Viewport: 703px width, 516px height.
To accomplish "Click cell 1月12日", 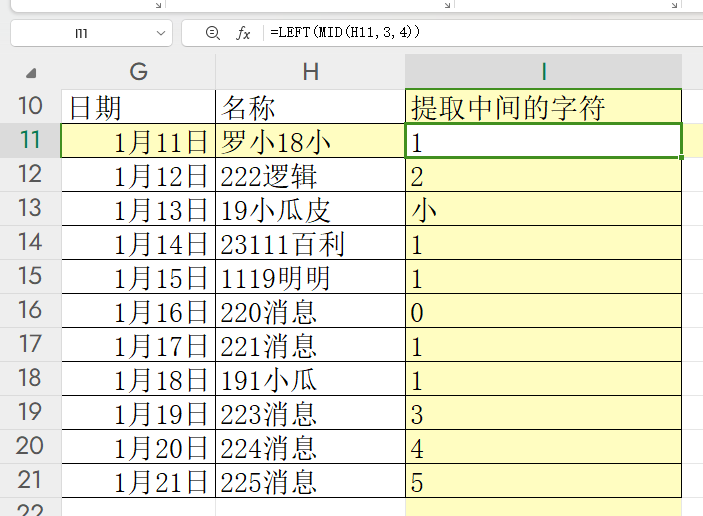I will pos(139,175).
